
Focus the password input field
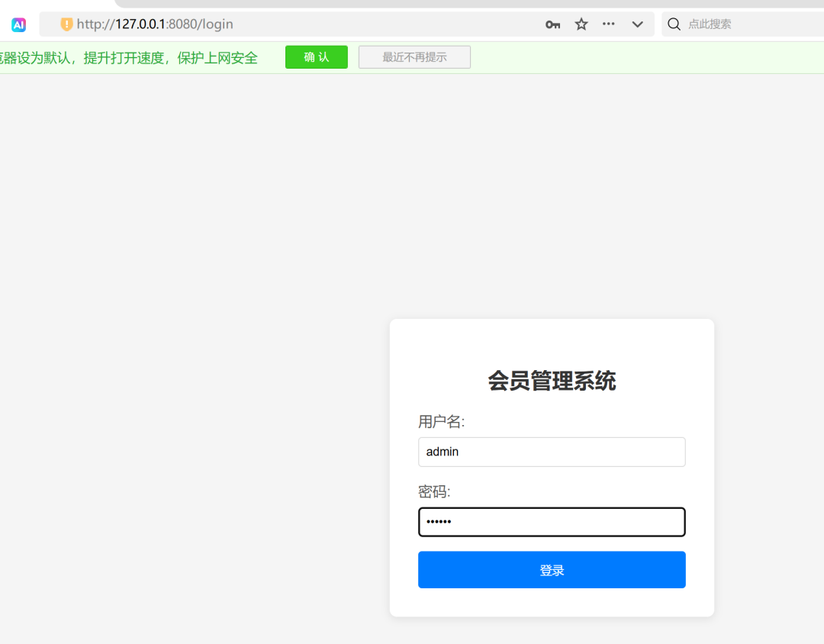click(552, 521)
